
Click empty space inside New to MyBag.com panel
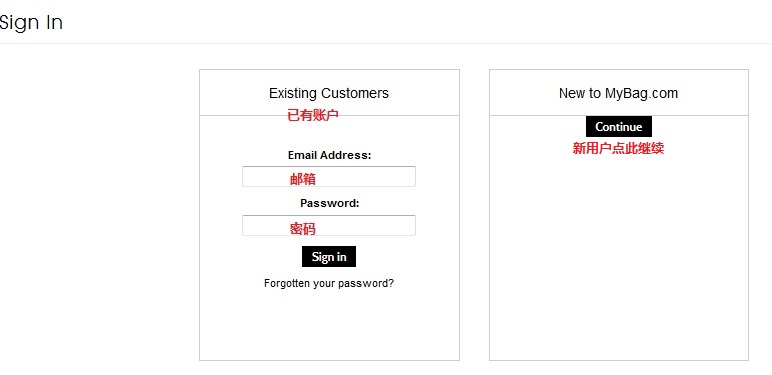pyautogui.click(x=618, y=256)
